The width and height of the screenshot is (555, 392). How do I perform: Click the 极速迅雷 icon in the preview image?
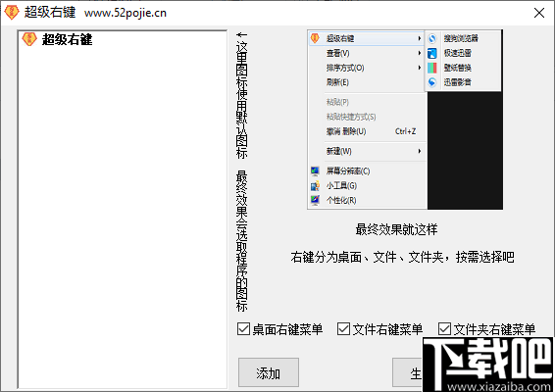(432, 53)
